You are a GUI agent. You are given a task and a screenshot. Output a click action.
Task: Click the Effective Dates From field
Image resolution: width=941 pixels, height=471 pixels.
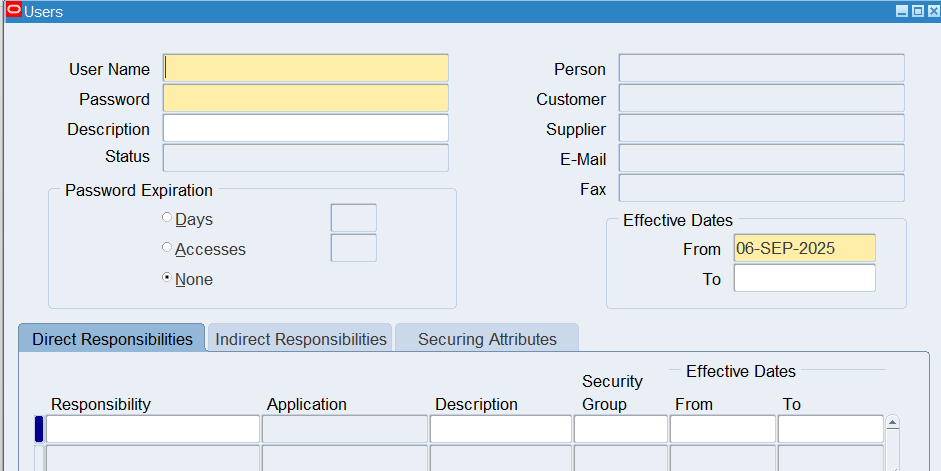click(x=804, y=248)
